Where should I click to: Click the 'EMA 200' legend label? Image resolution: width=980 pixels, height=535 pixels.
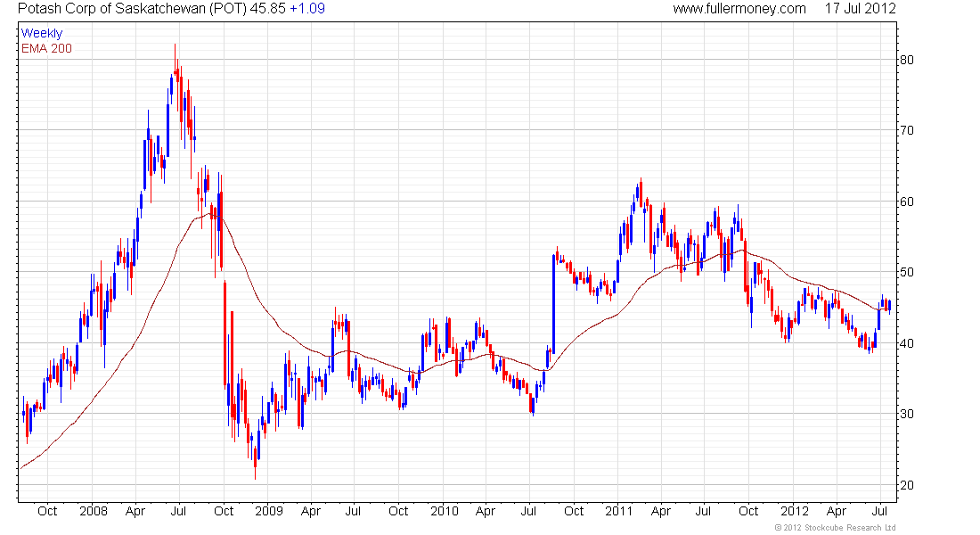47,48
